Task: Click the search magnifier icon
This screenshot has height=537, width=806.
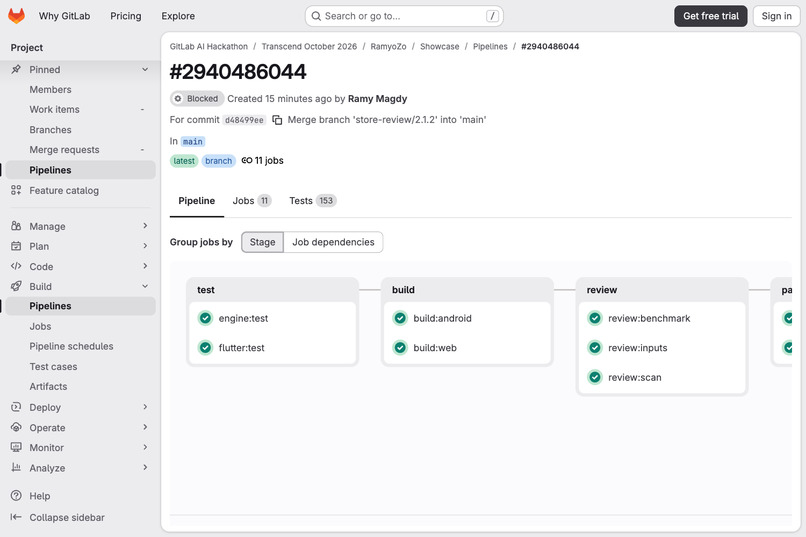Action: (317, 16)
